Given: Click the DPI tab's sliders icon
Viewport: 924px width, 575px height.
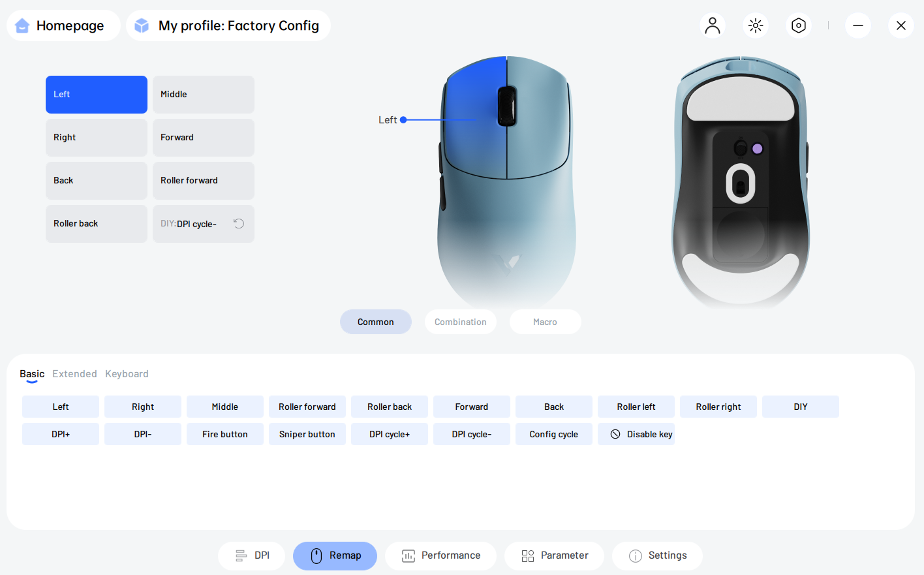Looking at the screenshot, I should coord(241,555).
